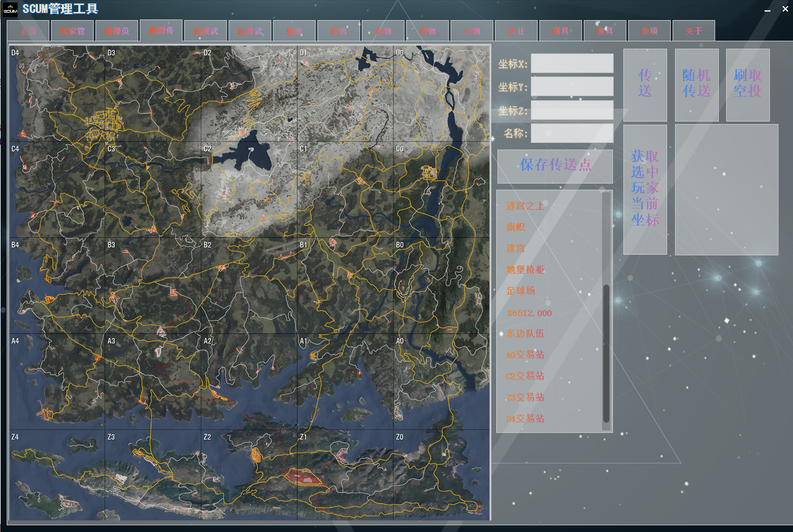Screen dimensions: 793x532
Task: Click the 传送 teleport button
Action: 645,85
